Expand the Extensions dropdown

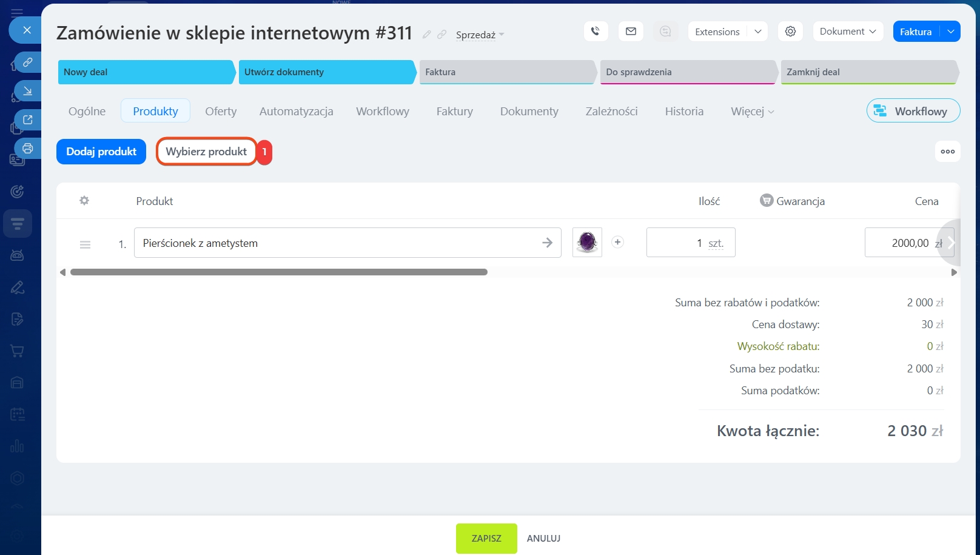click(x=757, y=32)
